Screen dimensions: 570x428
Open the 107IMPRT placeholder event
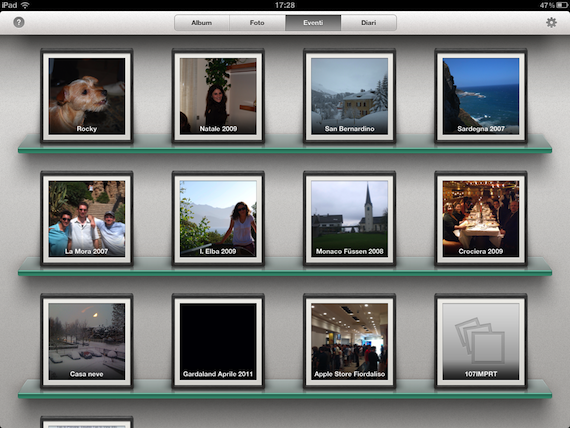(481, 341)
